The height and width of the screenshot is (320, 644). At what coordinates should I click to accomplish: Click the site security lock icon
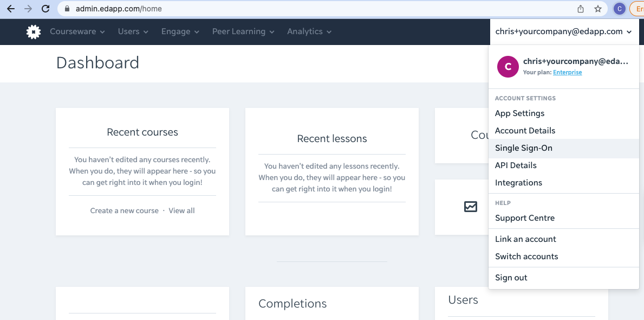click(67, 9)
